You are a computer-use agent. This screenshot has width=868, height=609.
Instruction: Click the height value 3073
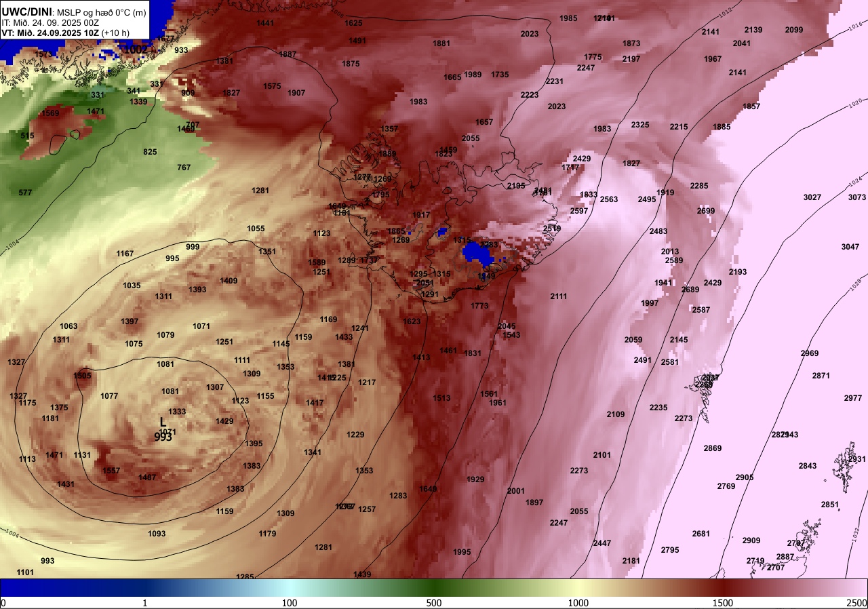[857, 197]
